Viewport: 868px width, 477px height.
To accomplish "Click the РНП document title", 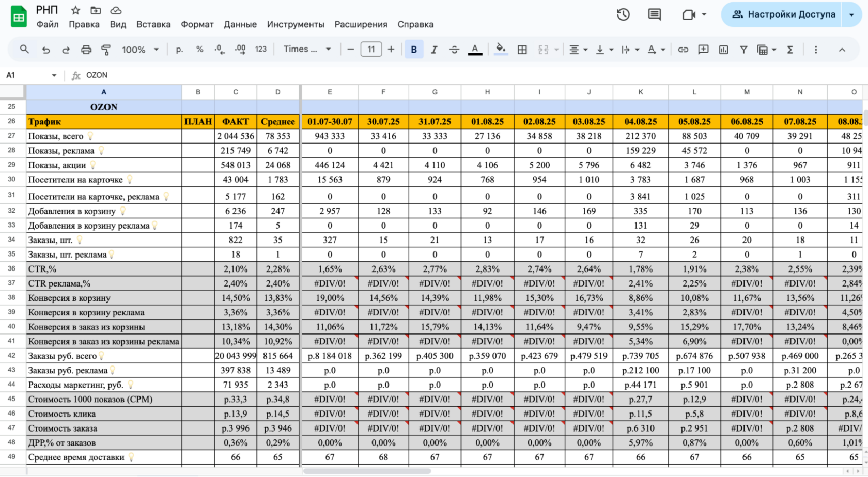I will click(47, 10).
